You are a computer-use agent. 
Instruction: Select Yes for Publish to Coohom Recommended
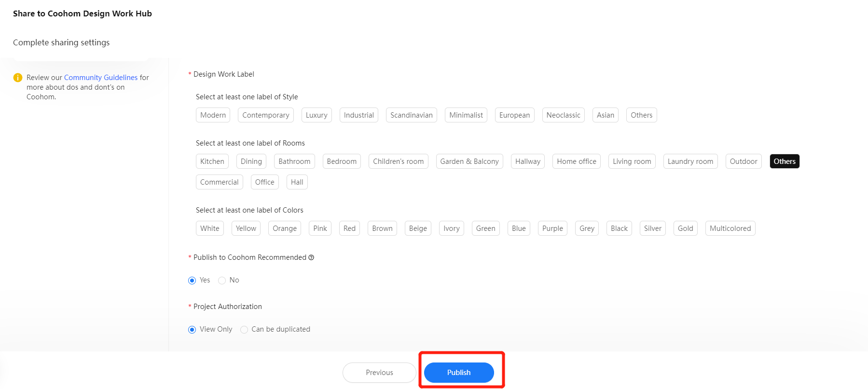coord(192,281)
